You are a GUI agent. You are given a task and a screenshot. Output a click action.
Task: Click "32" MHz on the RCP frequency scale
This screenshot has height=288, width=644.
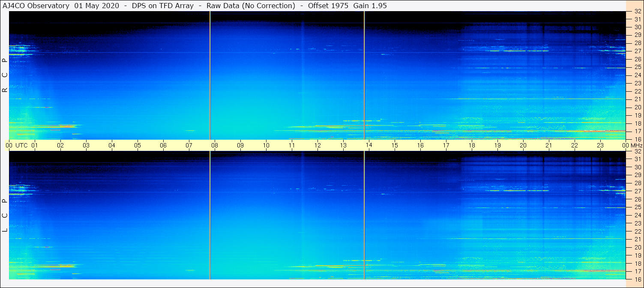[637, 12]
